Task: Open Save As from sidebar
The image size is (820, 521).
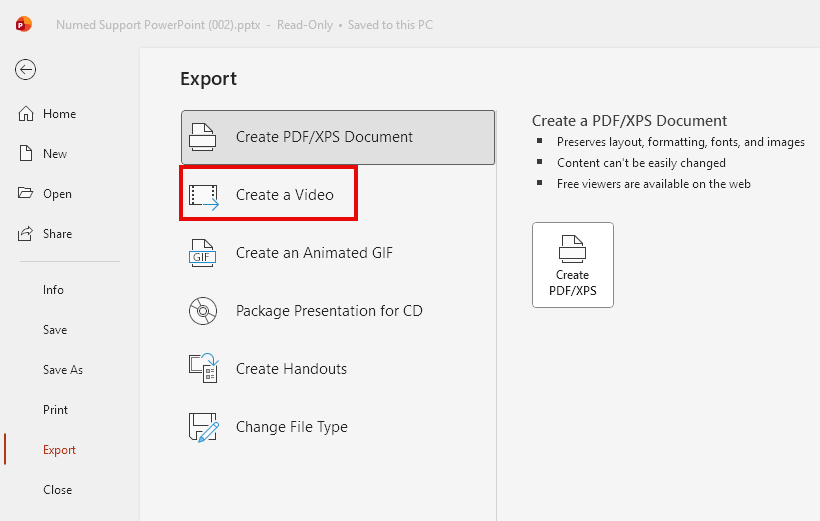Action: point(62,370)
